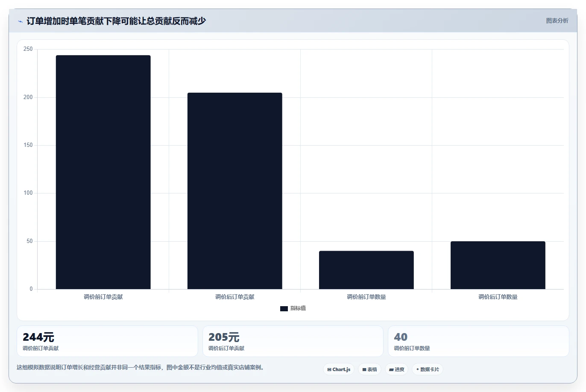Select the 调价后订单数量 bar

(498, 265)
